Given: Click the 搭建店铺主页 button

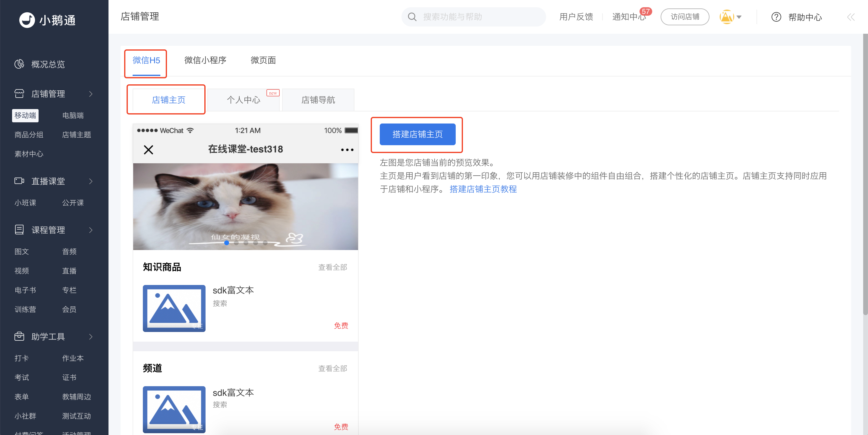Looking at the screenshot, I should coord(417,134).
